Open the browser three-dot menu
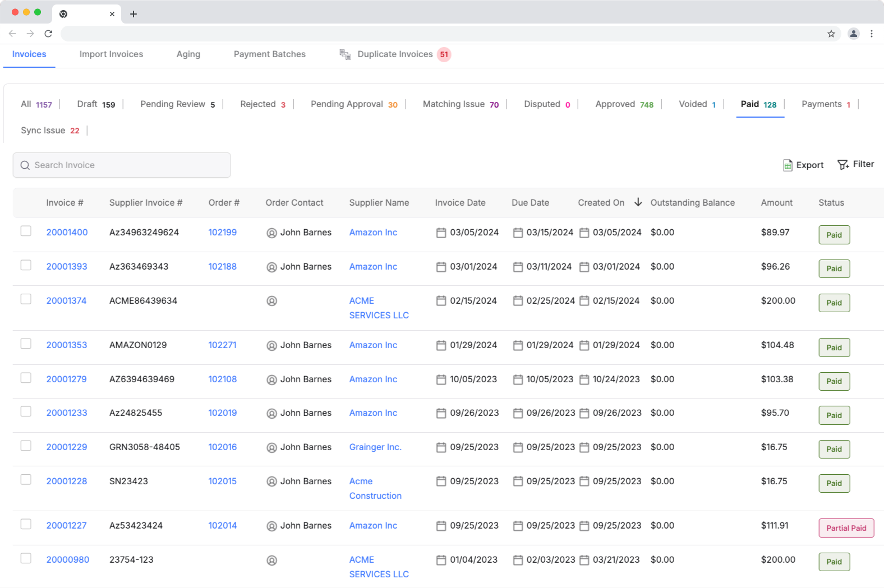884x588 pixels. click(872, 34)
